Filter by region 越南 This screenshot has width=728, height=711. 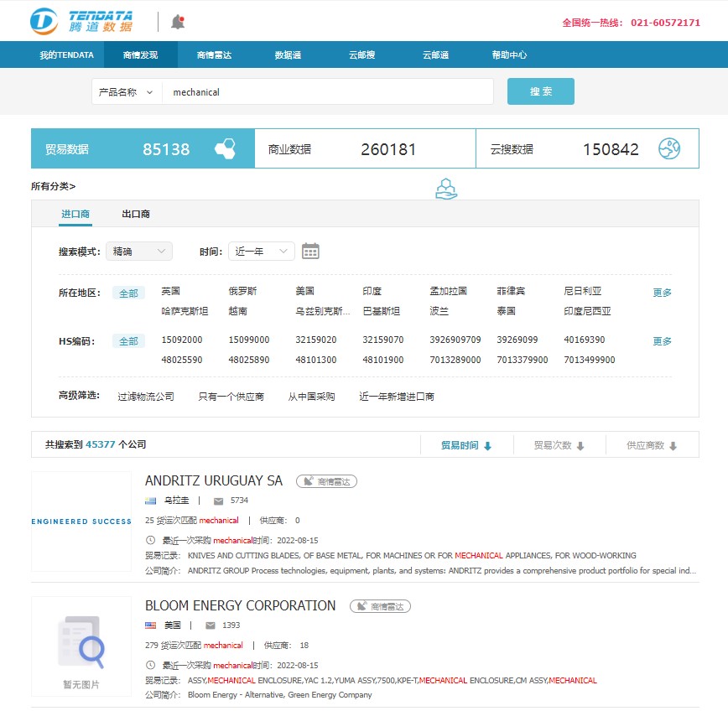pyautogui.click(x=237, y=311)
